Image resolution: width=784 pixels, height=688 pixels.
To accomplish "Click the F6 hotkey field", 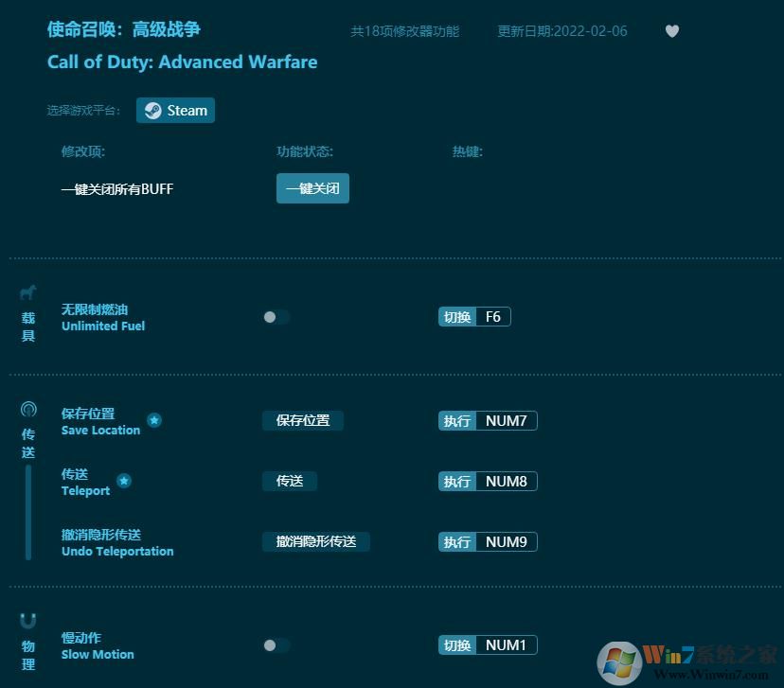I will click(493, 317).
